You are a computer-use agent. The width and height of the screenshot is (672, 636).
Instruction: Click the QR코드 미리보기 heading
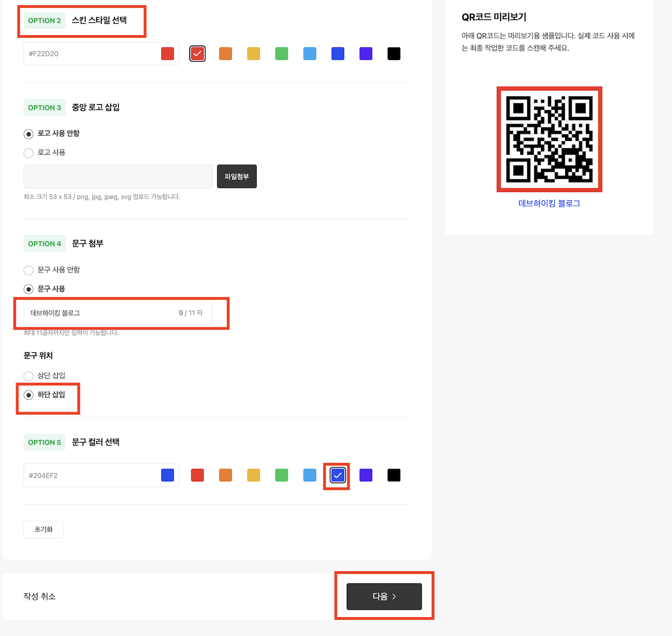[494, 17]
